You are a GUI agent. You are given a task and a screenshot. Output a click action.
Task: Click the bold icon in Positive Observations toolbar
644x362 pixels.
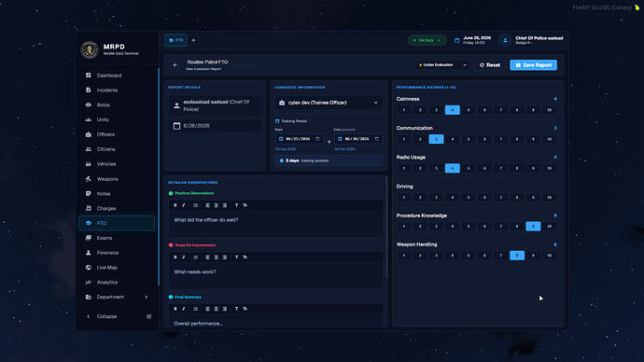175,205
